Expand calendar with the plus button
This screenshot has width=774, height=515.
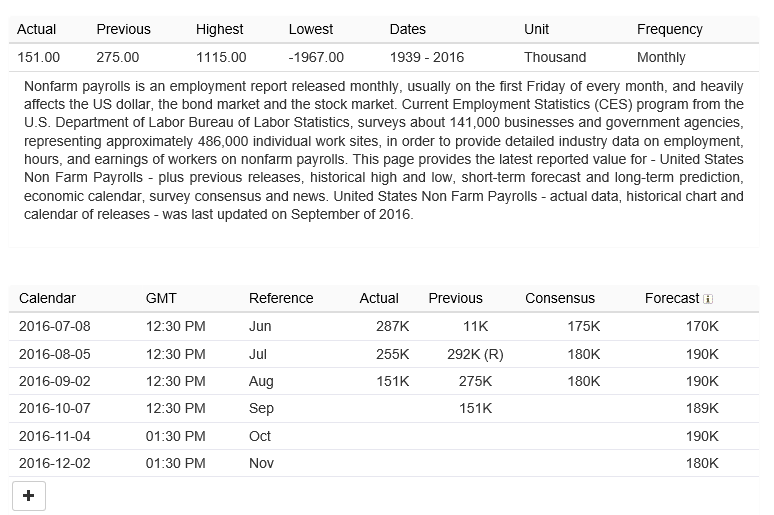click(x=28, y=495)
